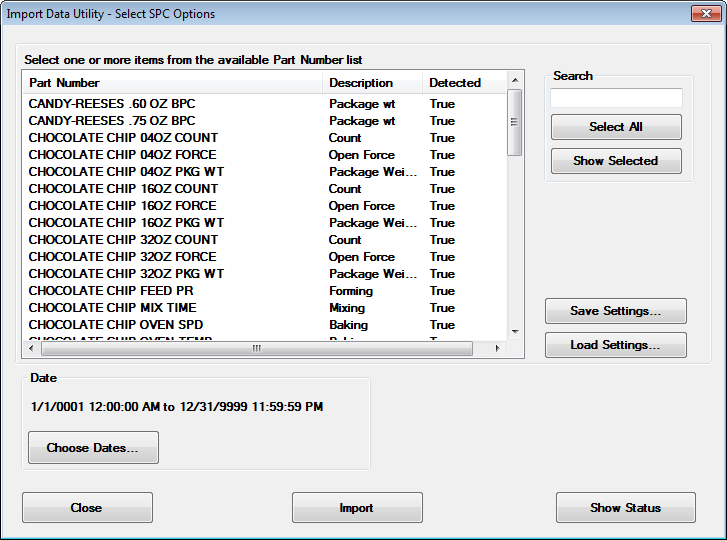Click Choose Dates to set range

(x=93, y=448)
